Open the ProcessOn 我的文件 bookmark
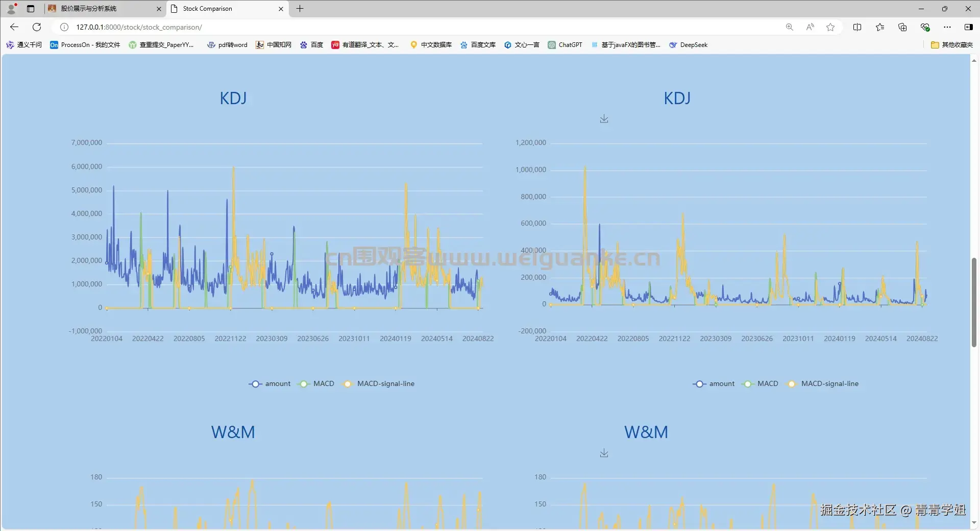 (85, 45)
